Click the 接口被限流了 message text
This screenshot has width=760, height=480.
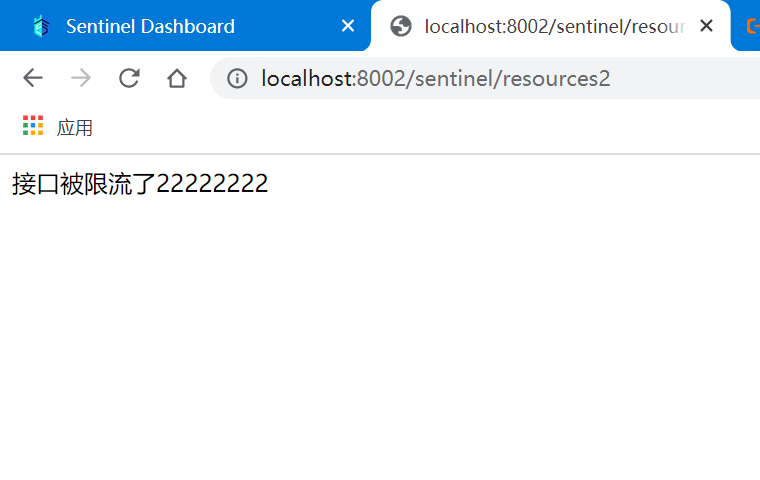pyautogui.click(x=84, y=184)
